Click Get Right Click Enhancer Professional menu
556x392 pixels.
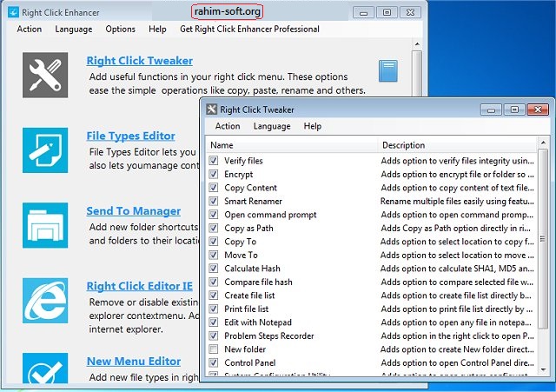(x=249, y=29)
